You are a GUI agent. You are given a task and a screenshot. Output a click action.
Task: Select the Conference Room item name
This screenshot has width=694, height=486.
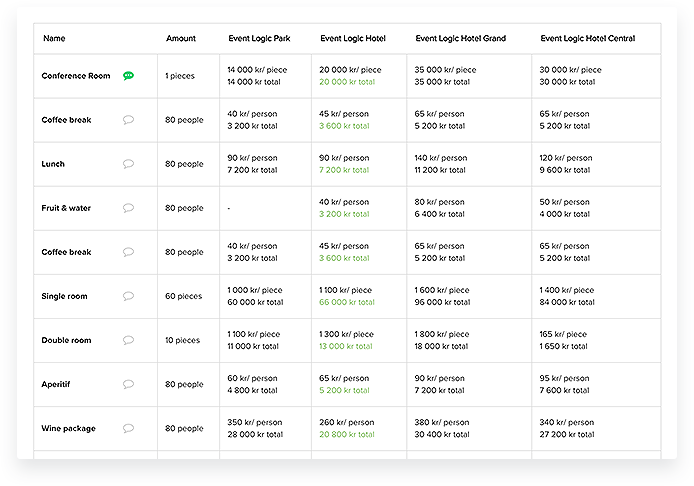click(x=76, y=76)
